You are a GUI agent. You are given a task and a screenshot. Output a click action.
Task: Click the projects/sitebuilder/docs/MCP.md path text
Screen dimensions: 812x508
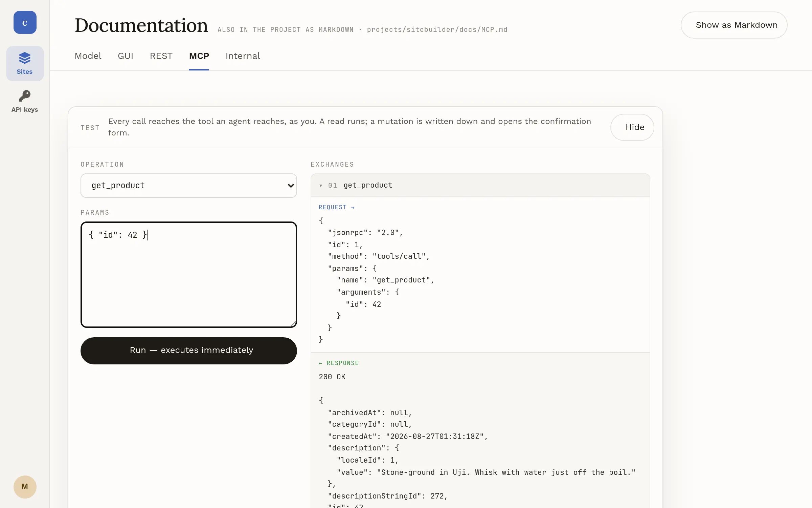click(x=437, y=30)
